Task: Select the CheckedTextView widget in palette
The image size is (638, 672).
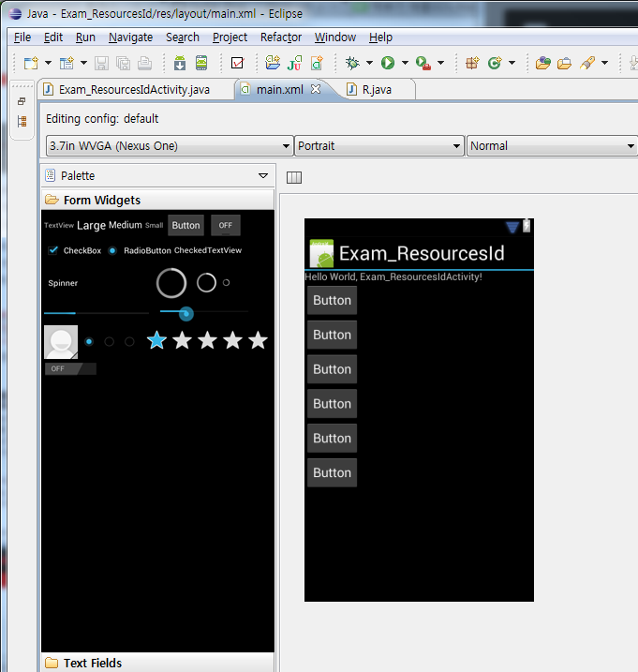Action: 208,250
